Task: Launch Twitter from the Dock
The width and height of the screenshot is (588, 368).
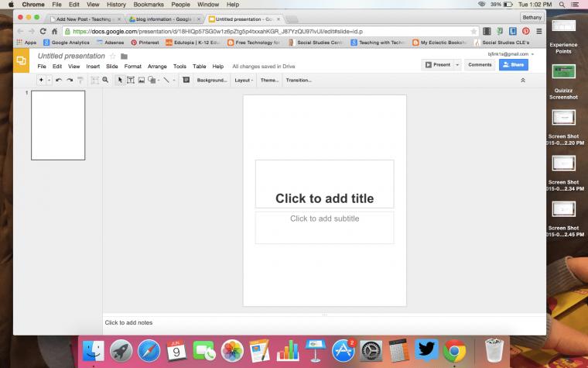Action: [x=426, y=351]
